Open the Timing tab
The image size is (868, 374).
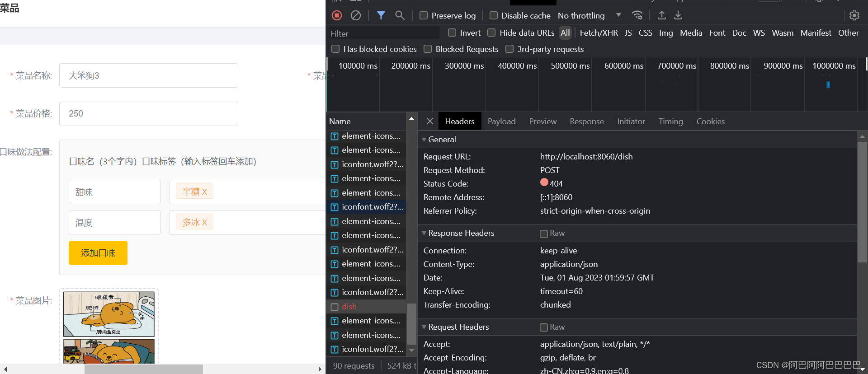coord(670,121)
